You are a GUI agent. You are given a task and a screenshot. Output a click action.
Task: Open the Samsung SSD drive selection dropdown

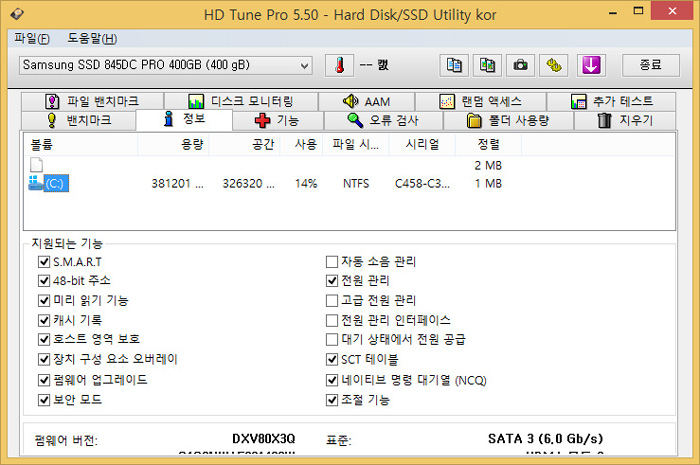point(166,65)
